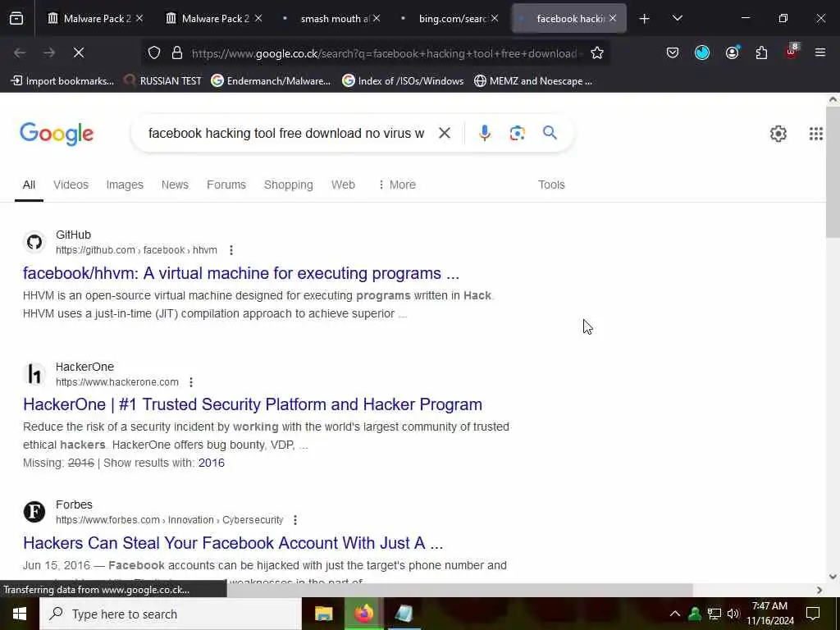Viewport: 840px width, 630px height.
Task: Click into the Google search text box
Action: pos(286,133)
